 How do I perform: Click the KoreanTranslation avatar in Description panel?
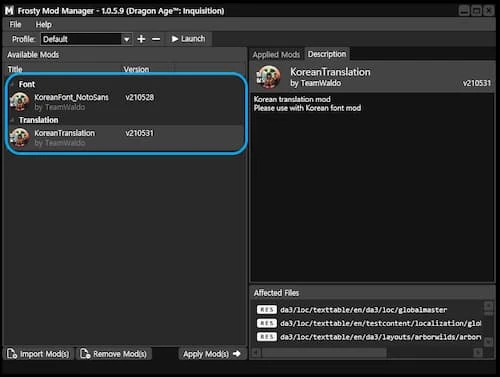point(269,77)
